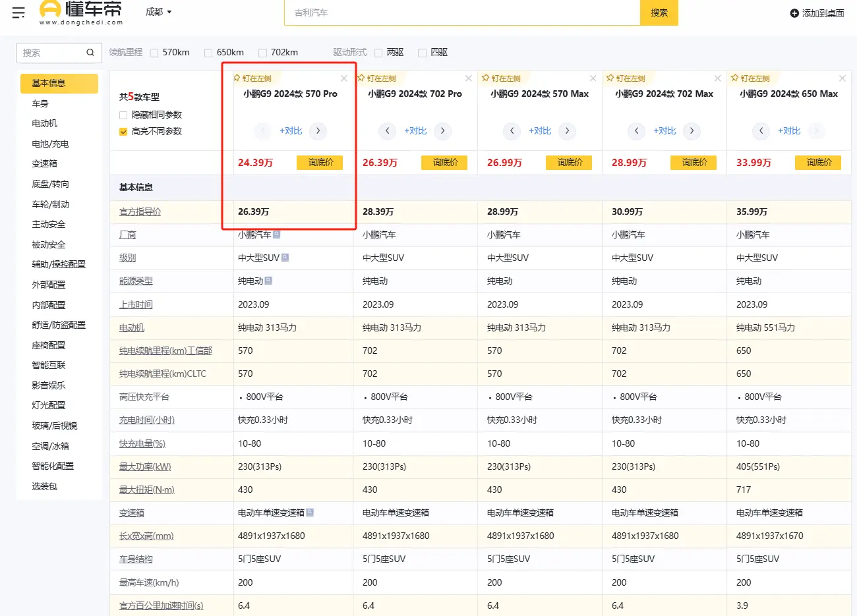857x616 pixels.
Task: Click info icon beside 电动车单速变速箱 first column
Action: pos(310,513)
